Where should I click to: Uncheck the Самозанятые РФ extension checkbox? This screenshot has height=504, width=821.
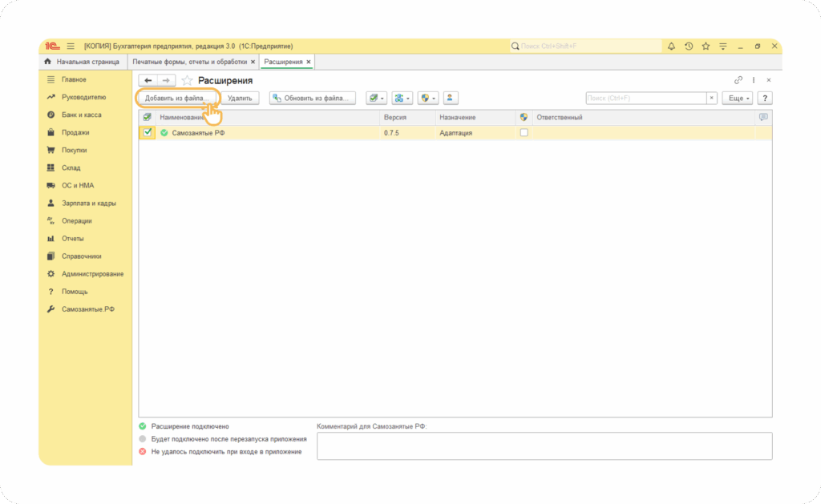(148, 133)
